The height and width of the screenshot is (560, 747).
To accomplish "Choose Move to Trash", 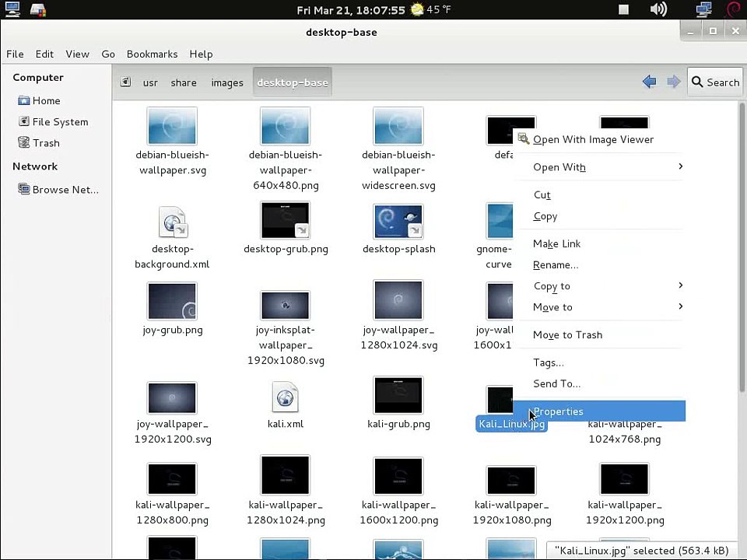I will coord(599,334).
